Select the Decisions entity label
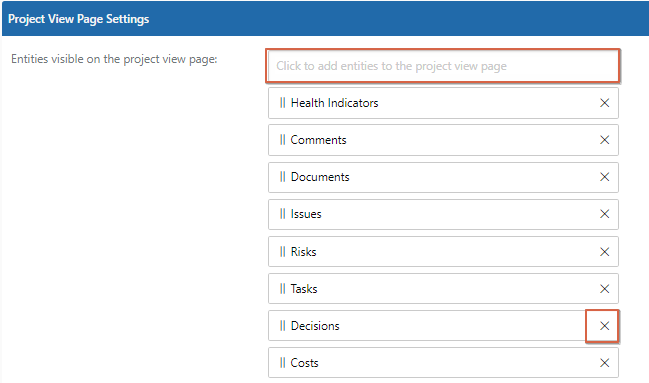649x383 pixels. click(x=315, y=326)
